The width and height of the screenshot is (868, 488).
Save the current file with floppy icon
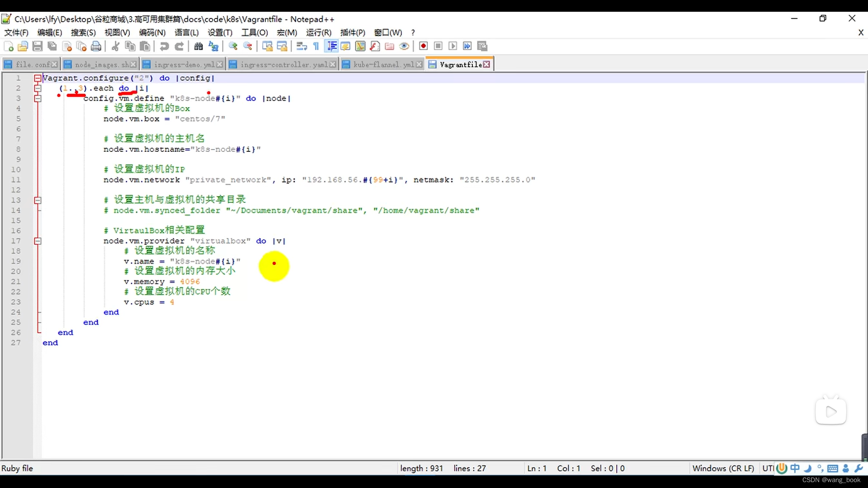pos(38,46)
